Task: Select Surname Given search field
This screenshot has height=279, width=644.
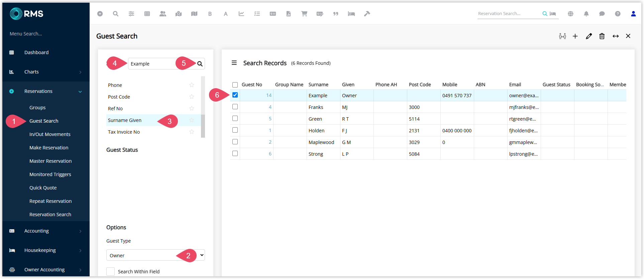Action: tap(153, 120)
